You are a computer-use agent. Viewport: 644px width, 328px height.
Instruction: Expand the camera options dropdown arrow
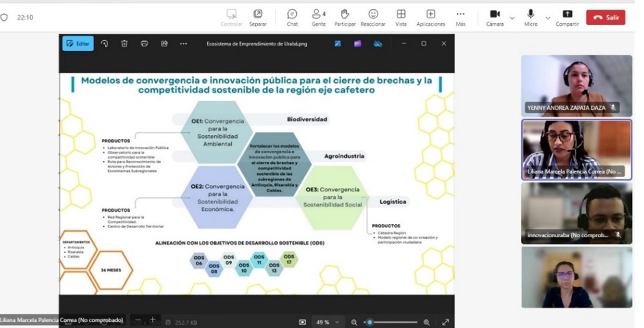point(512,18)
